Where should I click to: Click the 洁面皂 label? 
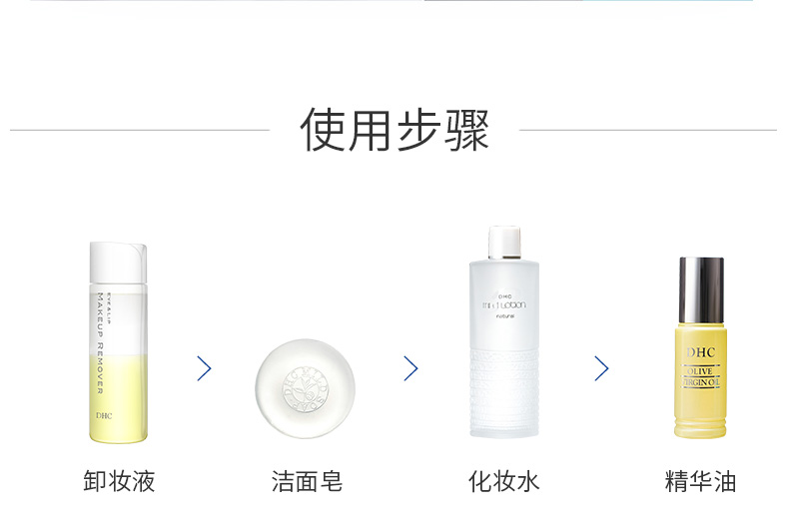307,481
